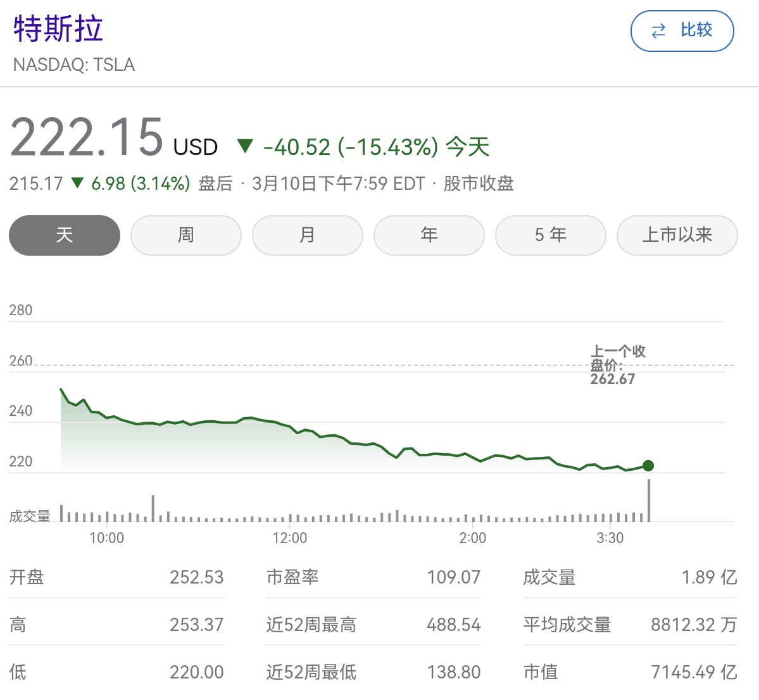Click the 市值 7145.49 亿 row

(630, 672)
